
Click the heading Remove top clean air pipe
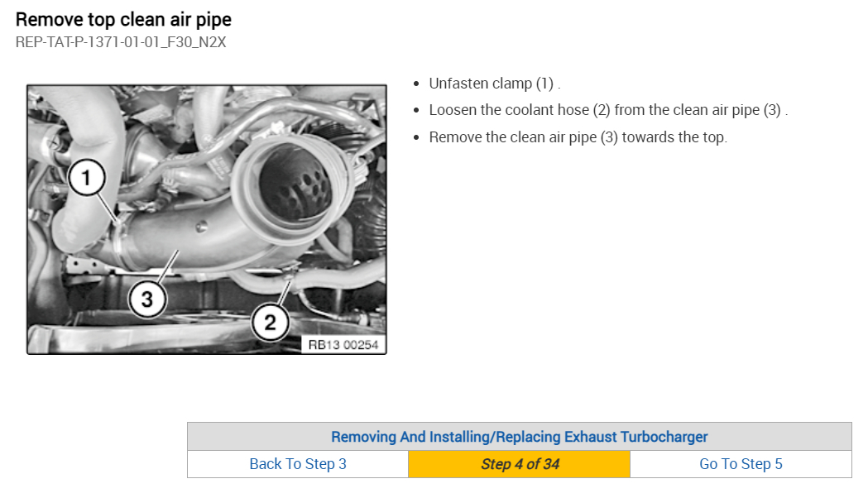(124, 19)
